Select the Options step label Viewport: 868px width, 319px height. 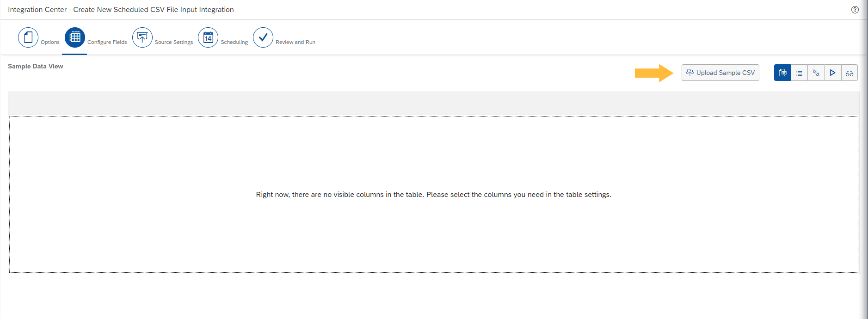[50, 42]
